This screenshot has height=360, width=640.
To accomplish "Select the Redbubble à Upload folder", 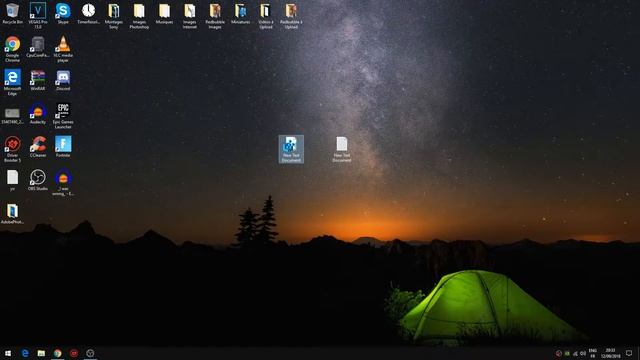I will pos(291,16).
